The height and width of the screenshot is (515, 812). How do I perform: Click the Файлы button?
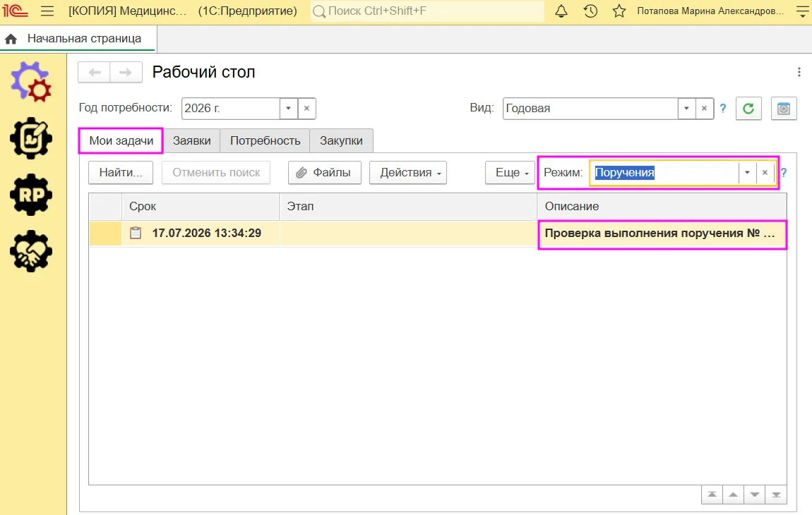[325, 173]
